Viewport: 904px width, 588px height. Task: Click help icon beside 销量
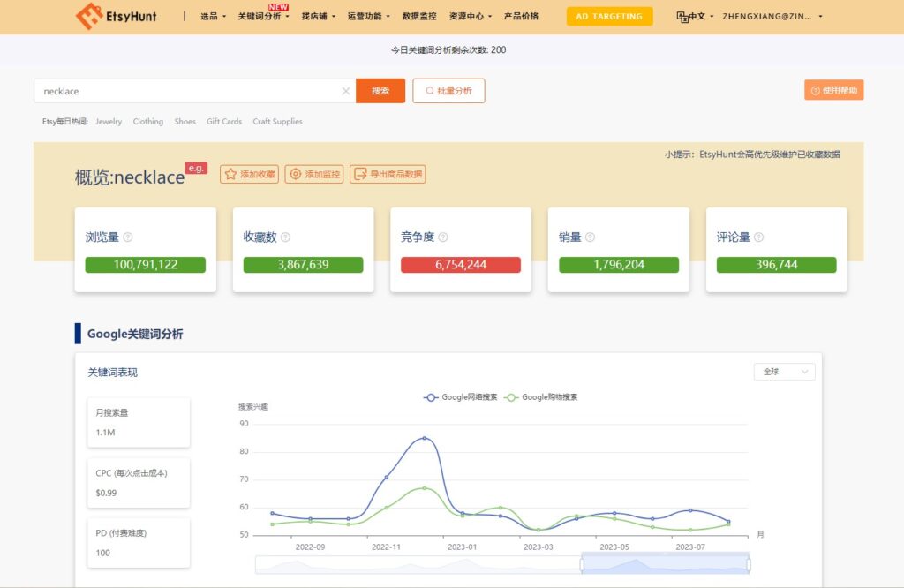coord(590,237)
